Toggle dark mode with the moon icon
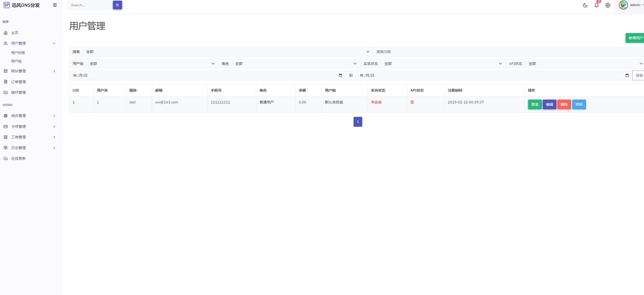This screenshot has height=295, width=644. [585, 5]
